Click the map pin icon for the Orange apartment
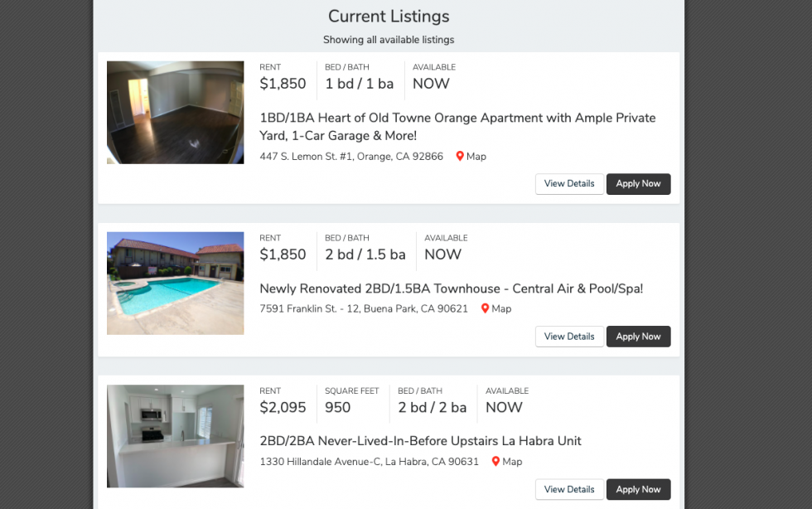Viewport: 812px width, 509px height. 461,156
